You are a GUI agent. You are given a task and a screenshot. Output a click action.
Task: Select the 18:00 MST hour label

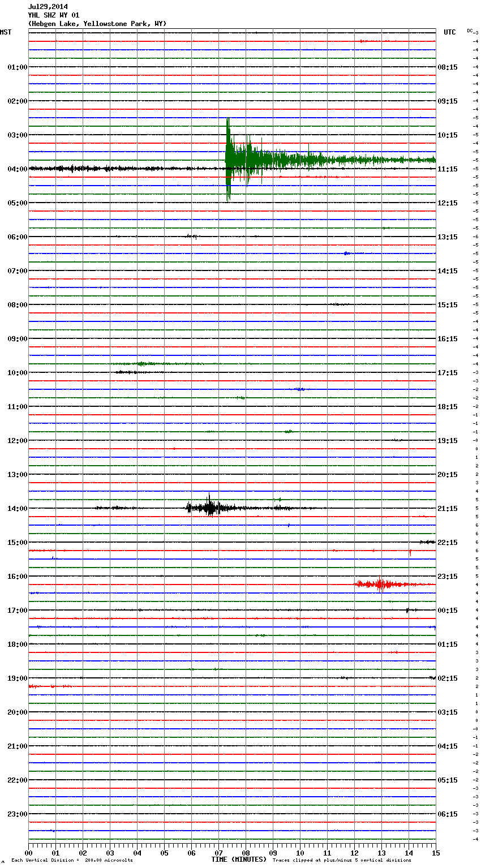[x=18, y=644]
